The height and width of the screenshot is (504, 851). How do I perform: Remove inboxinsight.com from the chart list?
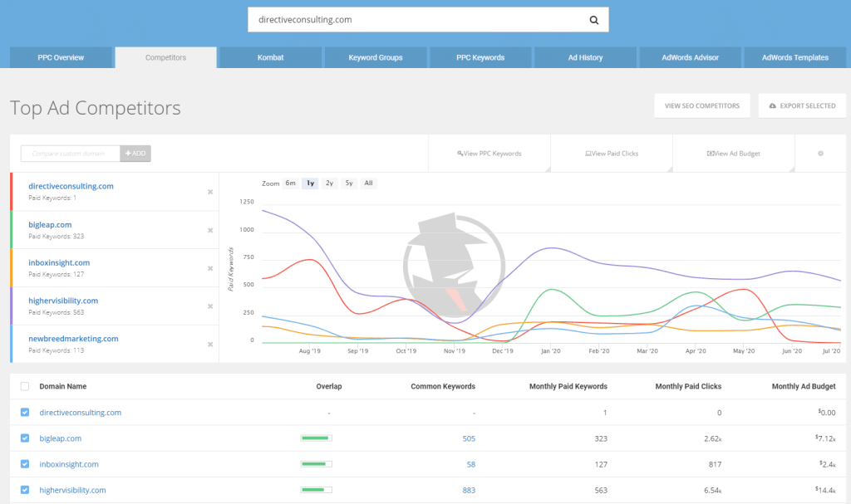pos(210,268)
